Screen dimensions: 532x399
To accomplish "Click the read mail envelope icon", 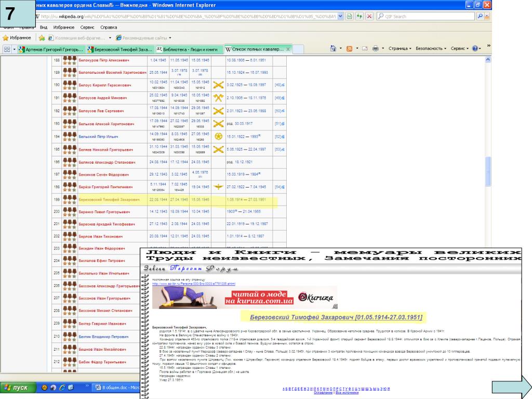I will point(365,48).
